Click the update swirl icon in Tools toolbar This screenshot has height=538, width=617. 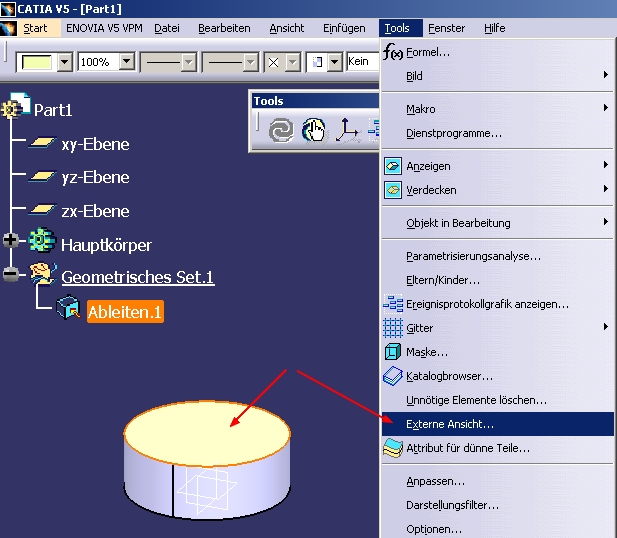(x=281, y=130)
